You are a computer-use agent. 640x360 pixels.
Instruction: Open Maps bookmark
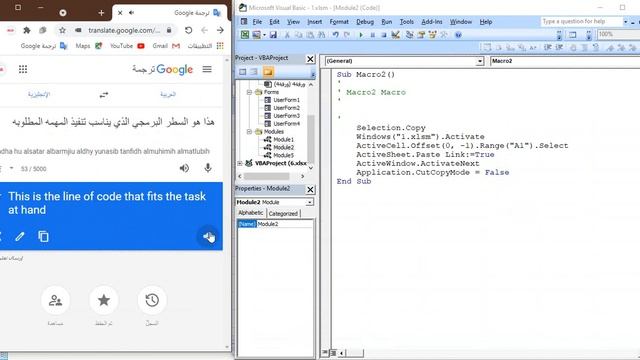(x=89, y=46)
